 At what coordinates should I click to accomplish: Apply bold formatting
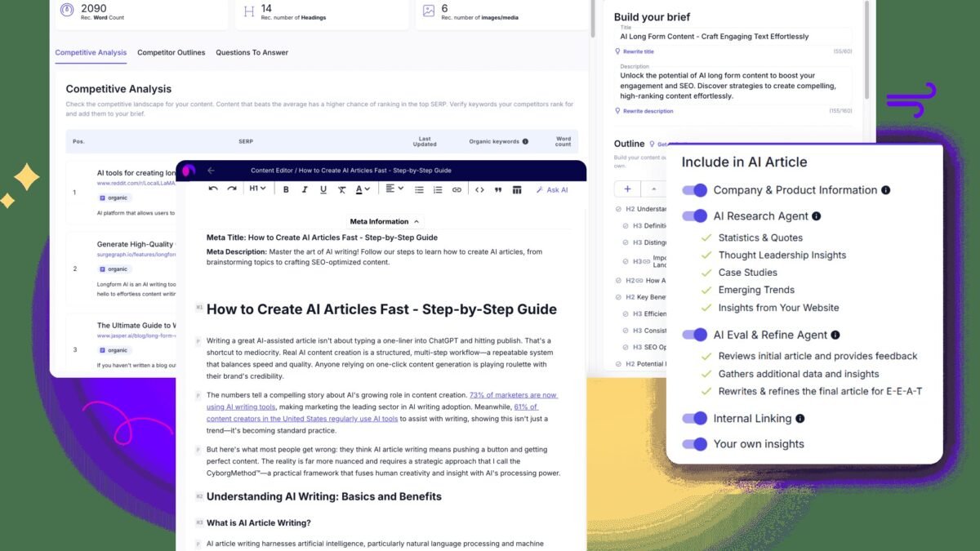coord(286,189)
